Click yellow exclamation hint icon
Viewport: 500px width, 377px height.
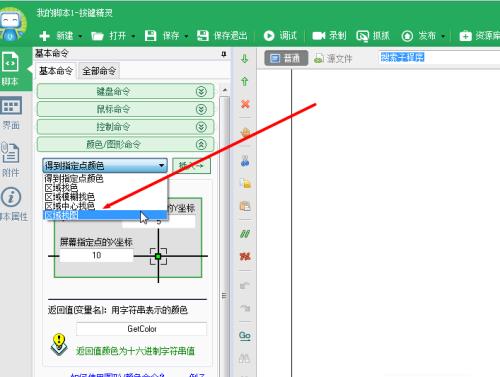pos(59,345)
